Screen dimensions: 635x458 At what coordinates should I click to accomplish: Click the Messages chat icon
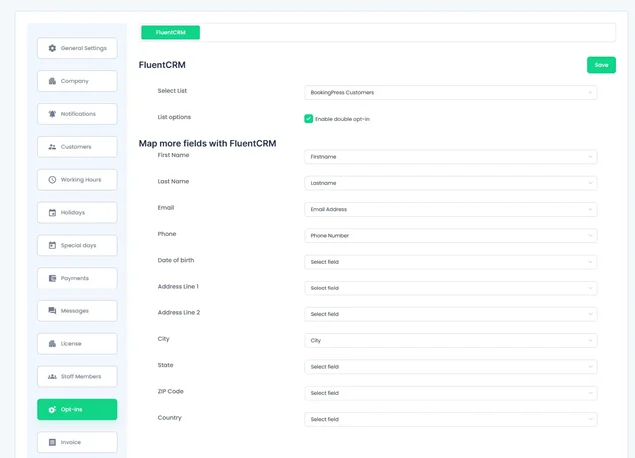(x=52, y=311)
